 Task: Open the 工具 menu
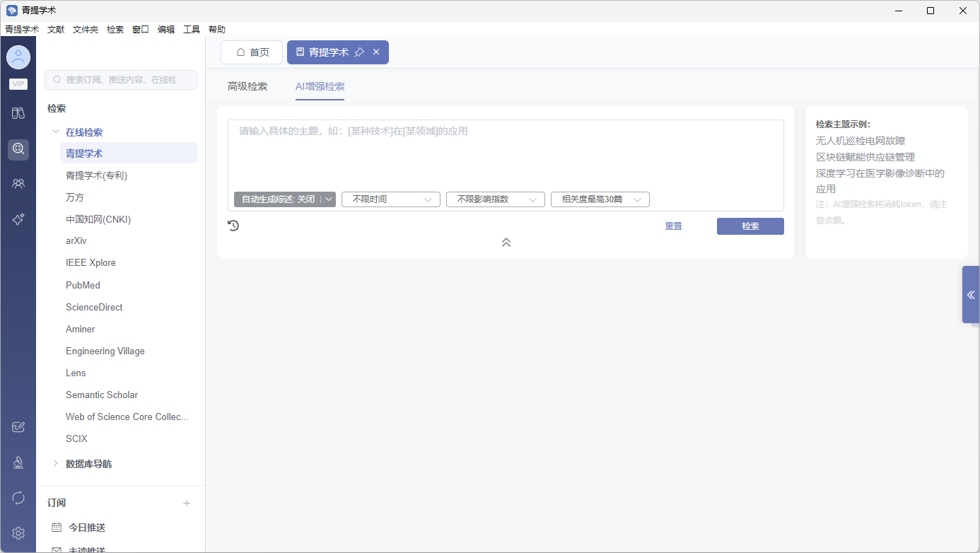[192, 30]
